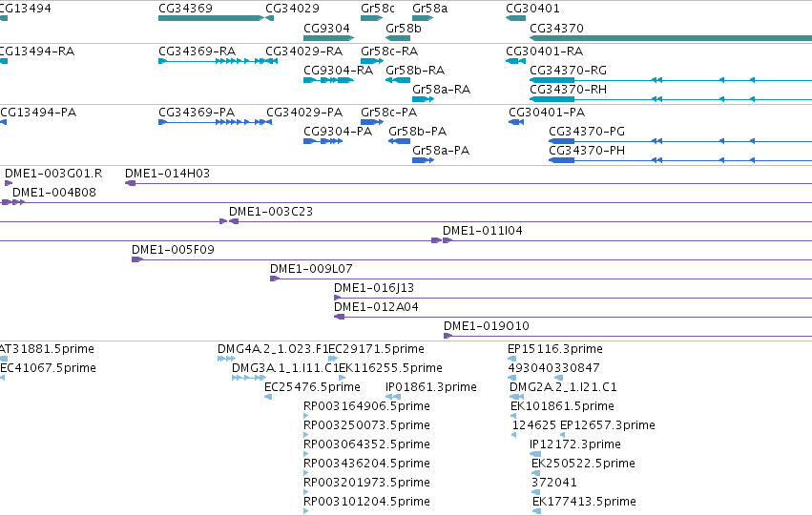The width and height of the screenshot is (812, 516).
Task: Click the CG34370-RH transcript
Action: [x=671, y=99]
